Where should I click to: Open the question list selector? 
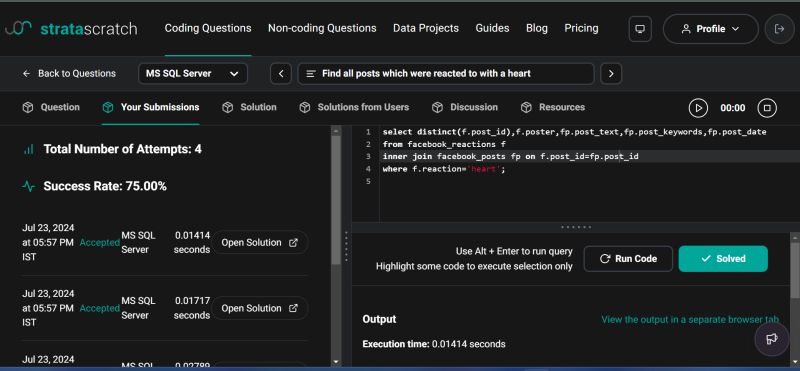coord(445,73)
